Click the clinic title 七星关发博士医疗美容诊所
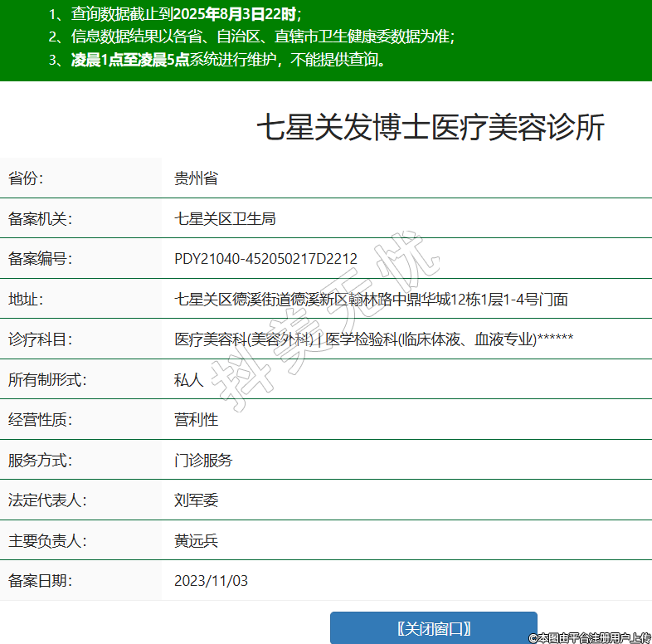The width and height of the screenshot is (652, 644). pos(430,128)
